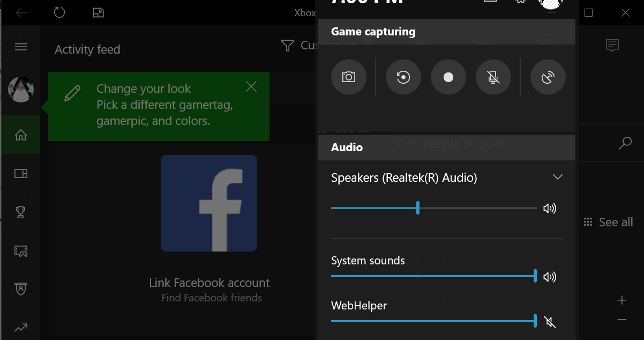Viewport: 644px width, 340px height.
Task: Click the System sounds label
Action: [x=368, y=261]
